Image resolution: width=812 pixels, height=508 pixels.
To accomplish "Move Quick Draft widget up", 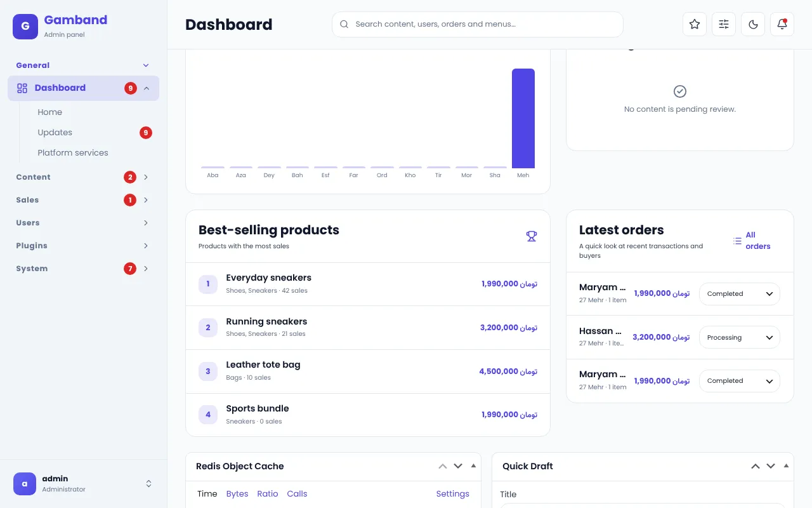I will 756,466.
